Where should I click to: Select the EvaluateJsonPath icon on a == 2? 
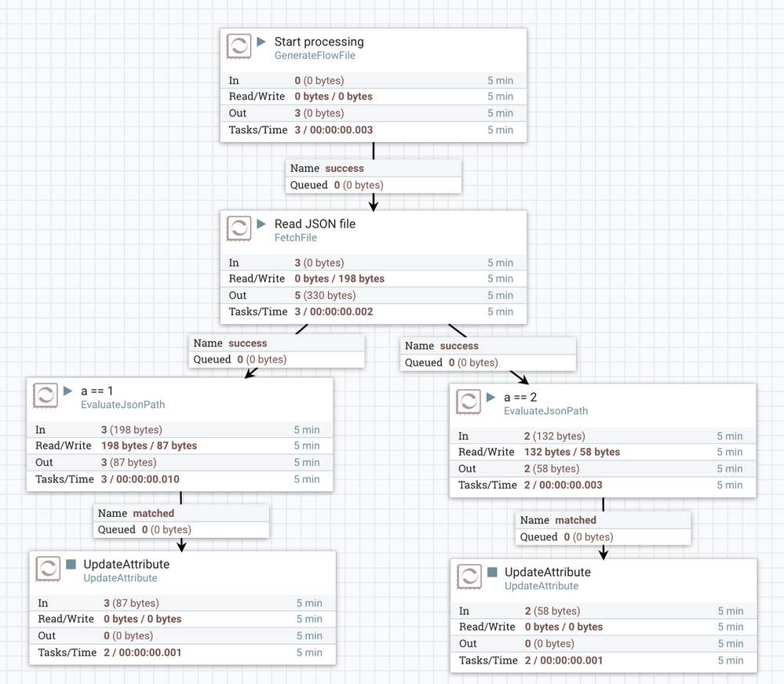469,402
